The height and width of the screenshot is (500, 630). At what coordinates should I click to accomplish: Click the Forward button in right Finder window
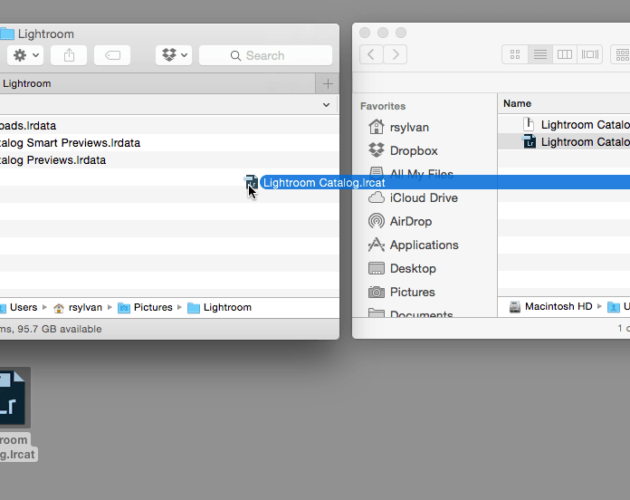[x=395, y=54]
